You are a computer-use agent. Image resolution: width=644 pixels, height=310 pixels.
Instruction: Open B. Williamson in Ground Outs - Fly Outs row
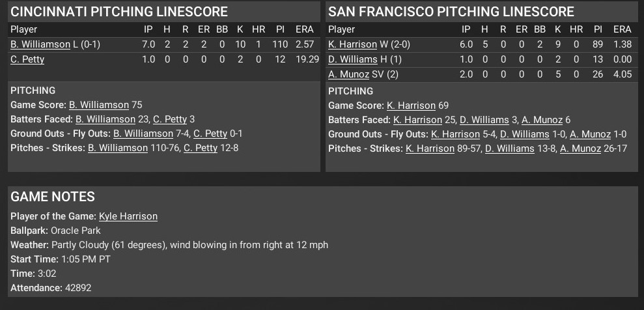tap(143, 134)
